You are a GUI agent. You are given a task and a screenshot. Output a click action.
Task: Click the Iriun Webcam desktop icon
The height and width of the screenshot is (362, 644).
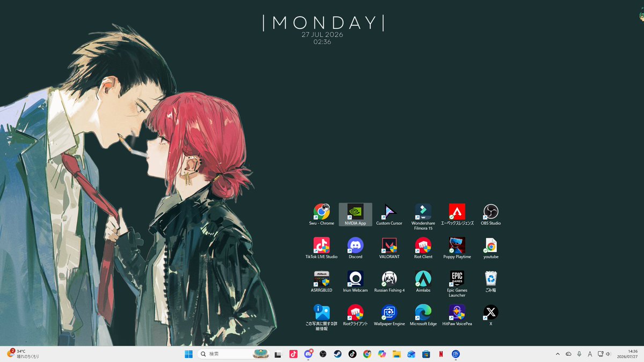coord(355,282)
